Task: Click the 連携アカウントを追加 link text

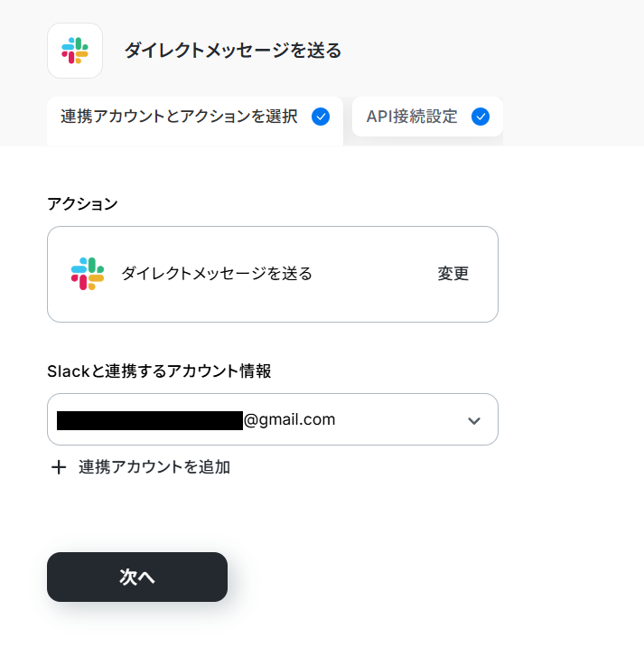Action: 154,467
